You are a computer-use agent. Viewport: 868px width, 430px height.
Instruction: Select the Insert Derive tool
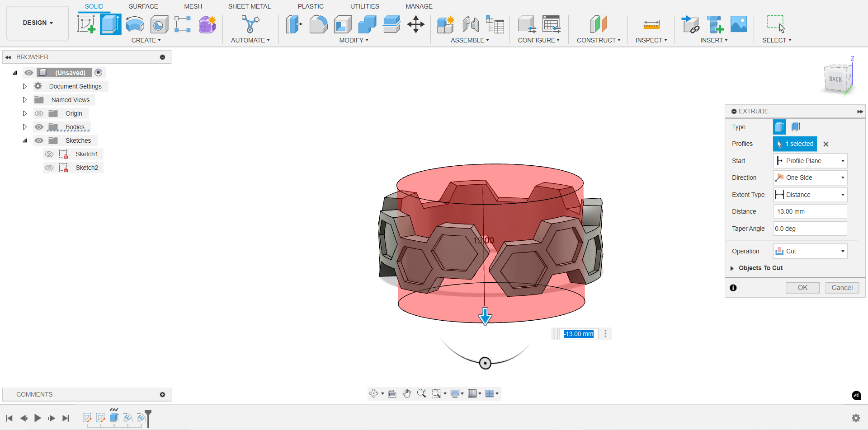pos(690,24)
